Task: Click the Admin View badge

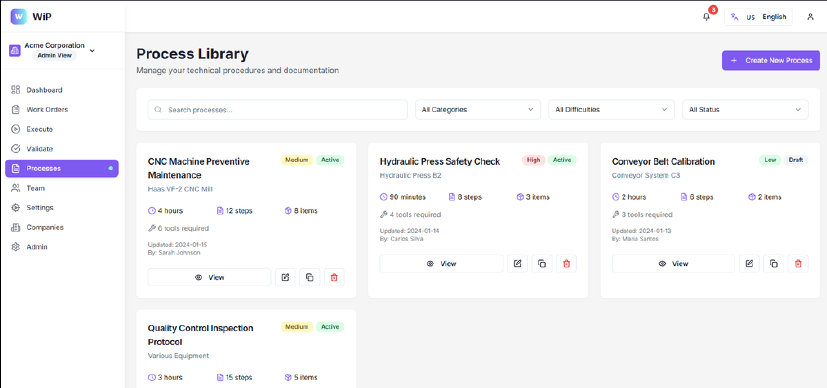Action: [54, 55]
